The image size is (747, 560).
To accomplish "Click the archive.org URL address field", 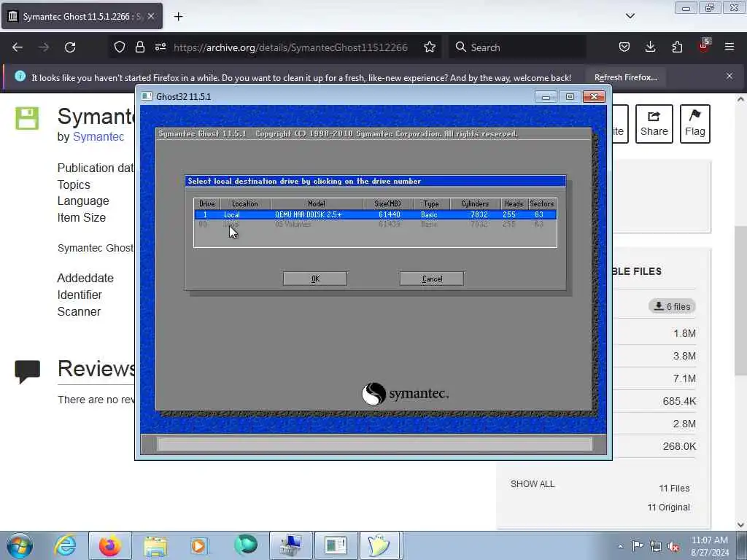I will point(290,47).
